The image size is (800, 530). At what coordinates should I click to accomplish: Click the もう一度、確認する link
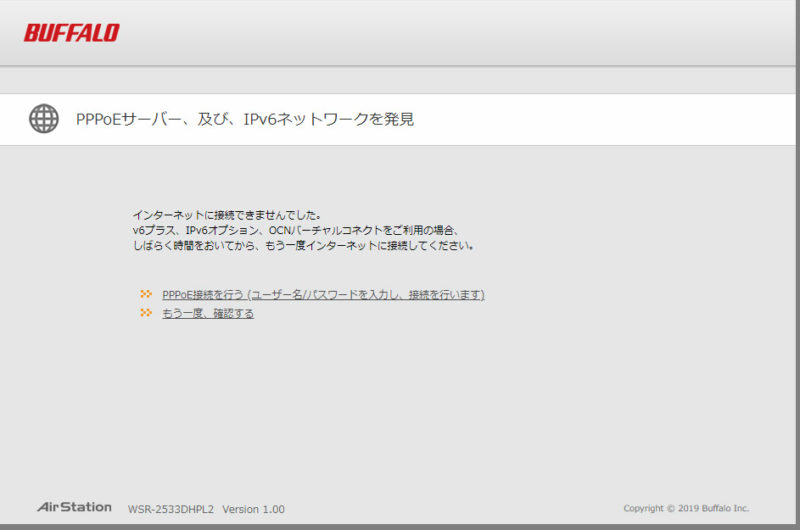(x=208, y=313)
